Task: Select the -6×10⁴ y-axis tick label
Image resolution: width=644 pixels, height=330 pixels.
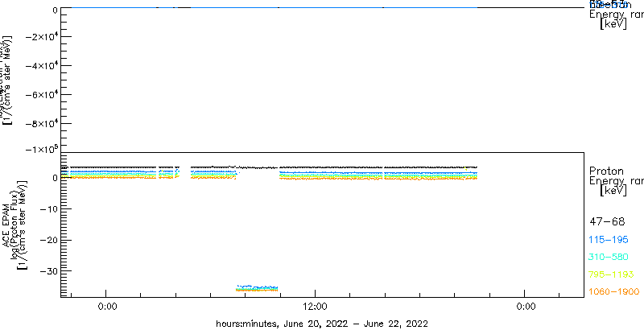Action: [x=41, y=94]
